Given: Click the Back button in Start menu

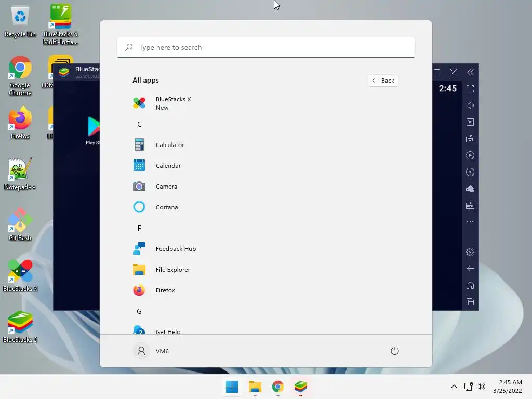Looking at the screenshot, I should (383, 81).
